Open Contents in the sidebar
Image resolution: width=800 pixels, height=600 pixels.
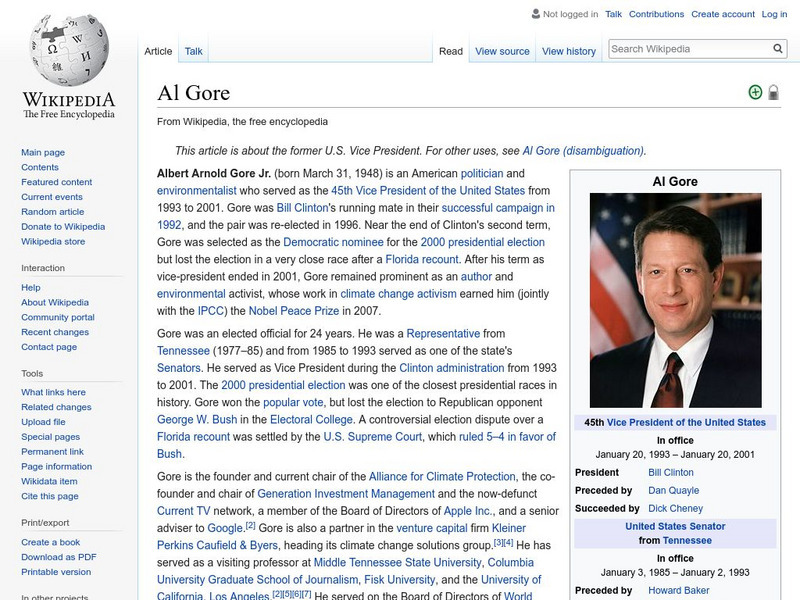[x=40, y=167]
